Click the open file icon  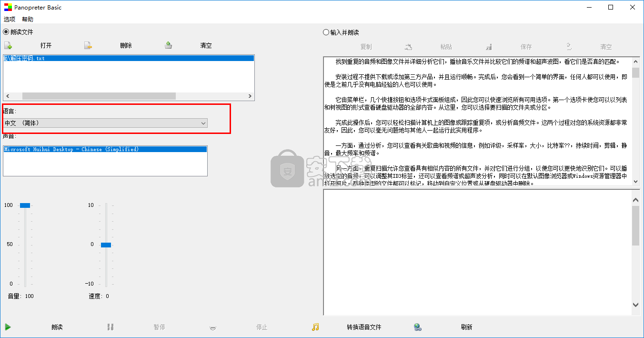[x=8, y=46]
